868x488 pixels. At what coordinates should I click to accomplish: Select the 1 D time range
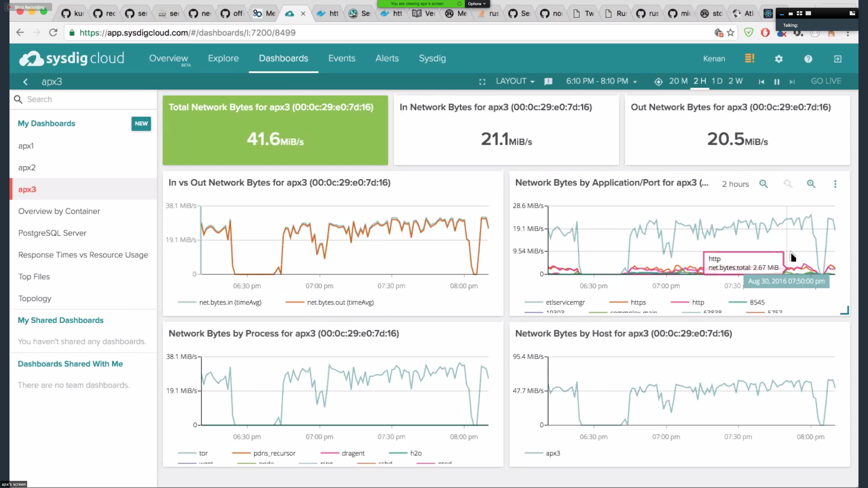click(x=717, y=81)
